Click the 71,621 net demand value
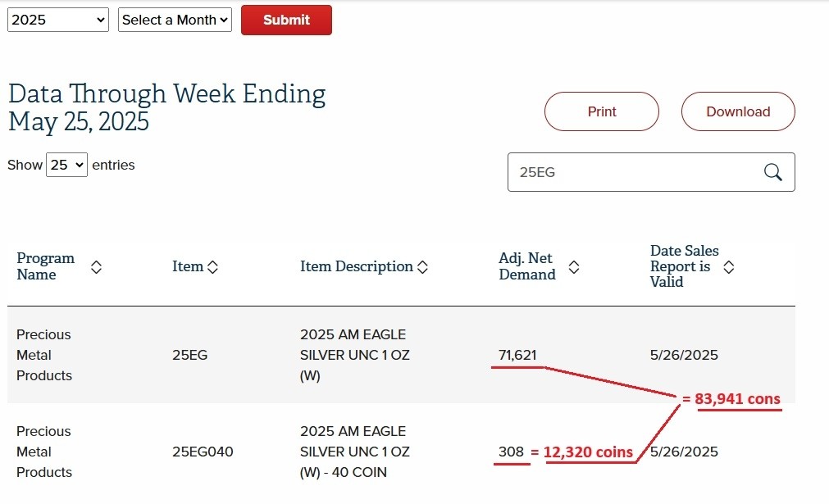 tap(517, 355)
